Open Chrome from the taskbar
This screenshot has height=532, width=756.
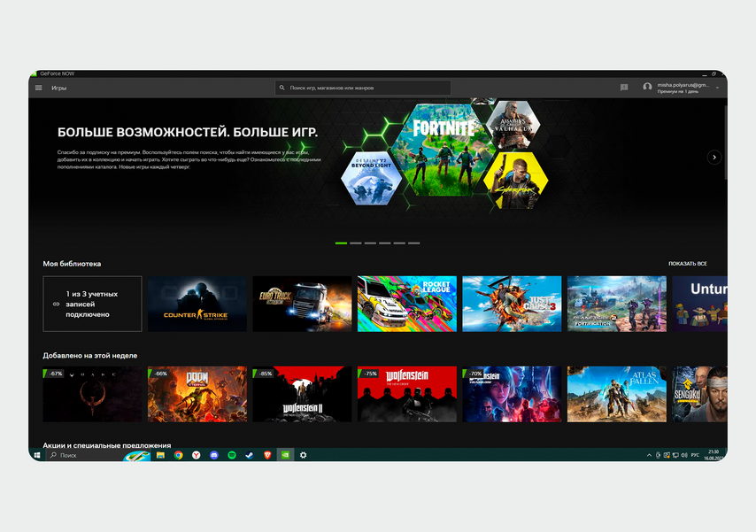pos(179,455)
